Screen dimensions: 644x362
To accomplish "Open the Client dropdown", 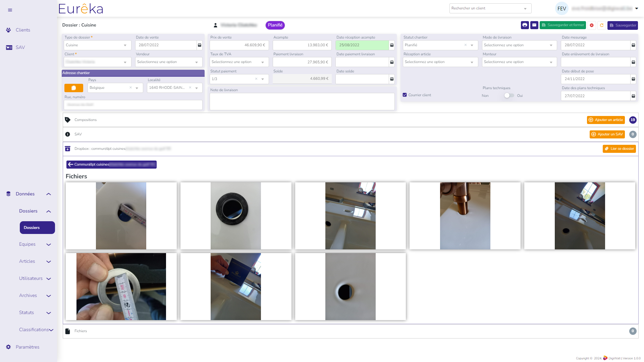I will tap(98, 62).
